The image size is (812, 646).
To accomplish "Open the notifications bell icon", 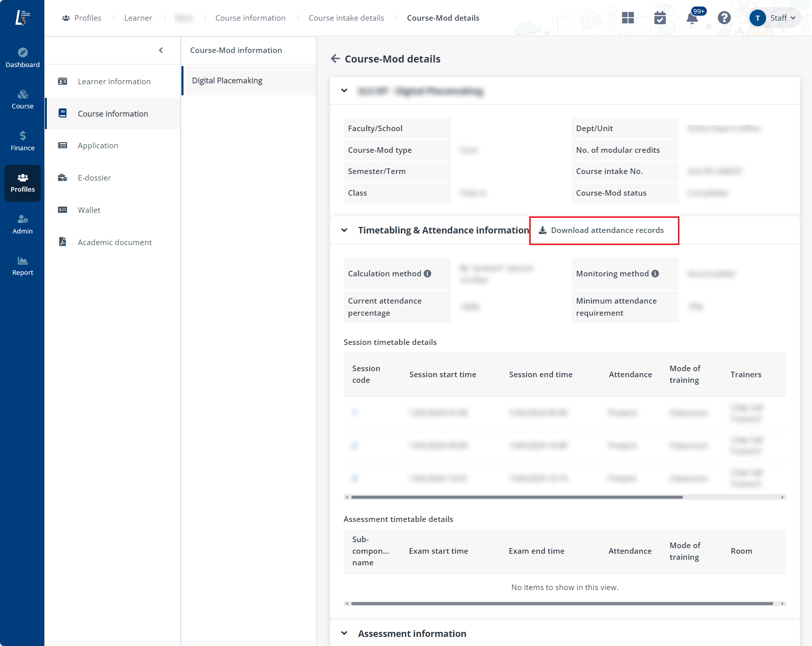I will click(x=692, y=19).
